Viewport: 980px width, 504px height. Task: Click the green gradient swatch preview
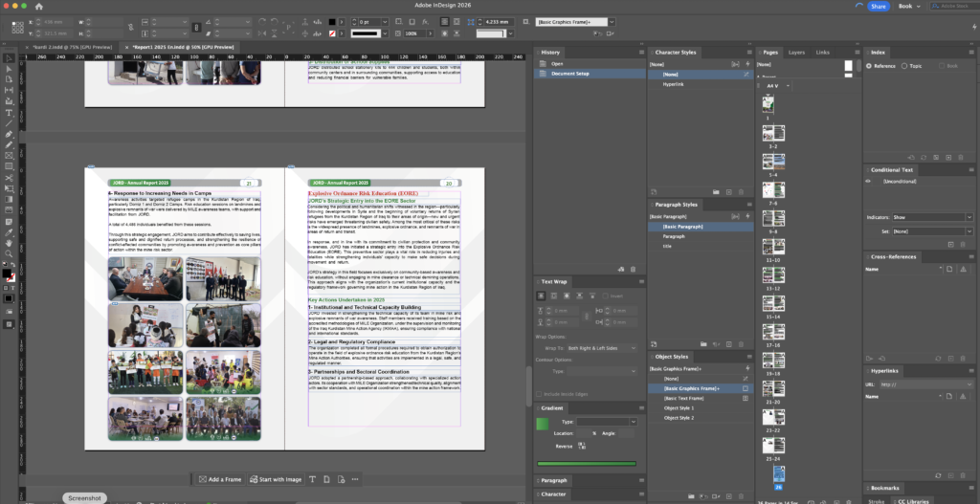point(543,423)
